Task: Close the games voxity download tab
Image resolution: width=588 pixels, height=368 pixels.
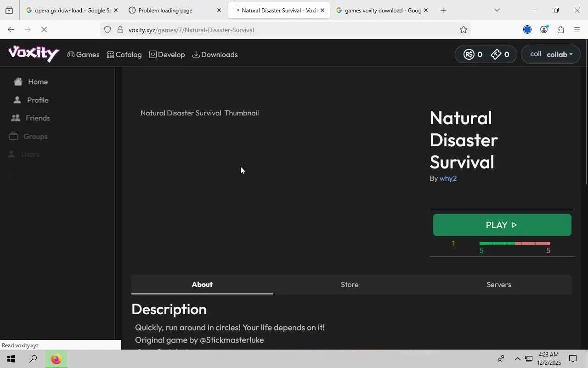Action: 425,10
